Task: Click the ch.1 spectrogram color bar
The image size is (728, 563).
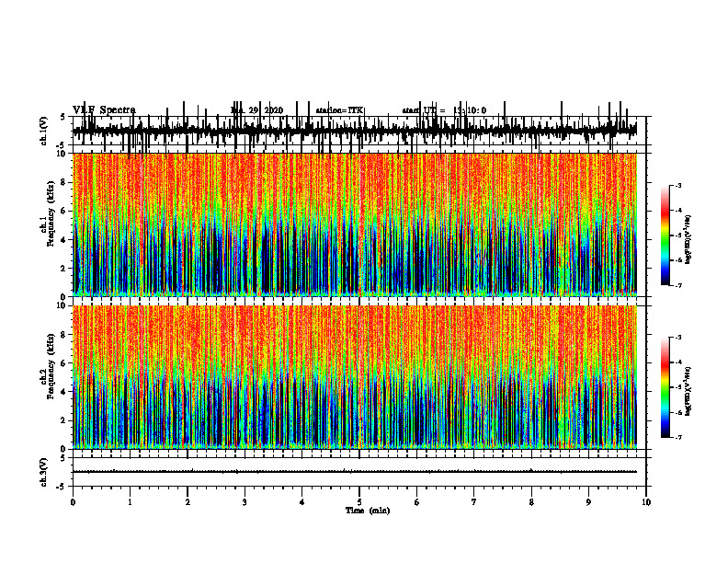Action: point(665,236)
